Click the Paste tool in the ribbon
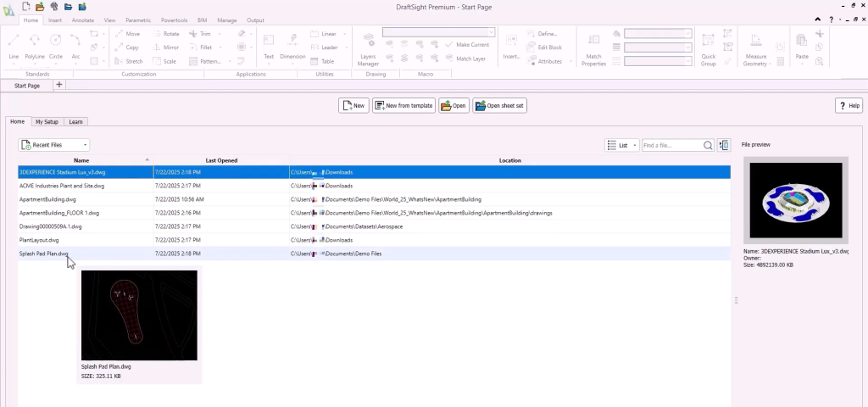868x407 pixels. click(802, 47)
